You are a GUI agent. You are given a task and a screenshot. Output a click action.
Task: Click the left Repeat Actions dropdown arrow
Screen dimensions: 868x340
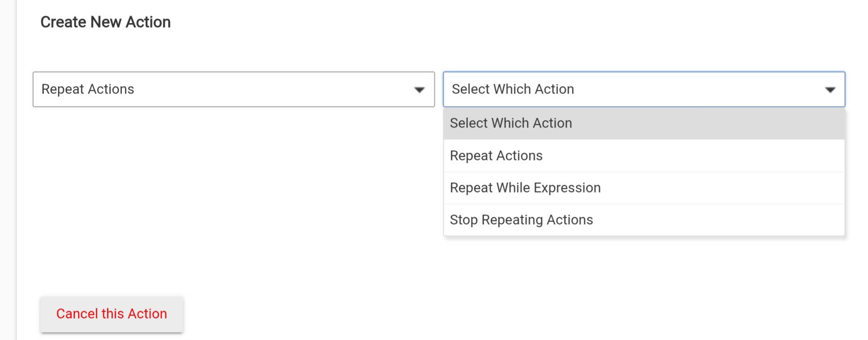click(x=419, y=90)
